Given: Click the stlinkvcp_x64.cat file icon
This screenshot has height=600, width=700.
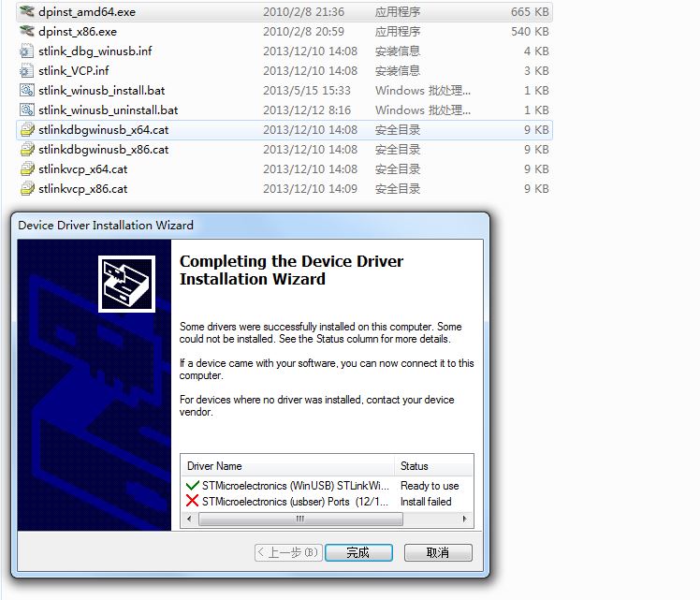Looking at the screenshot, I should pyautogui.click(x=27, y=168).
